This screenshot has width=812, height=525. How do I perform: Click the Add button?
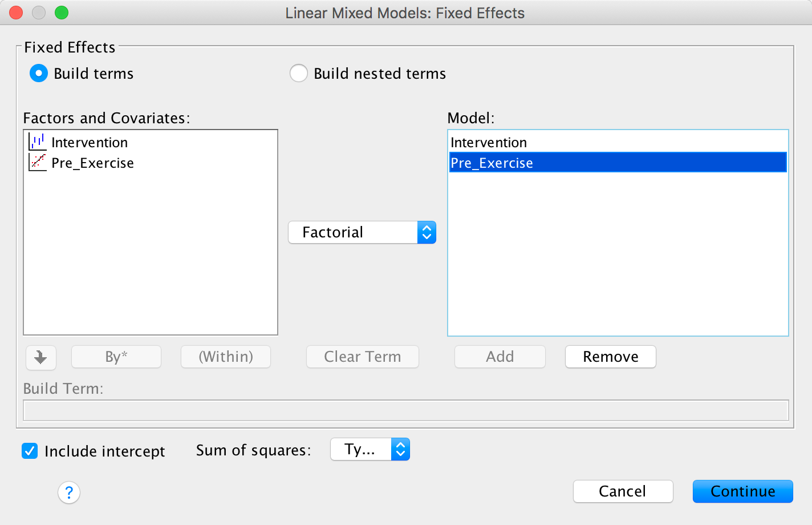point(500,357)
